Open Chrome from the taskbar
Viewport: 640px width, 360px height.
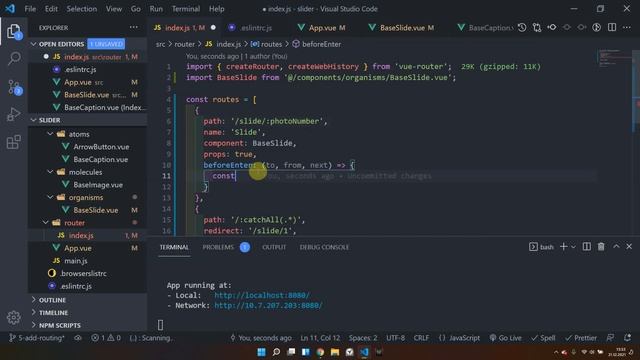click(x=320, y=352)
